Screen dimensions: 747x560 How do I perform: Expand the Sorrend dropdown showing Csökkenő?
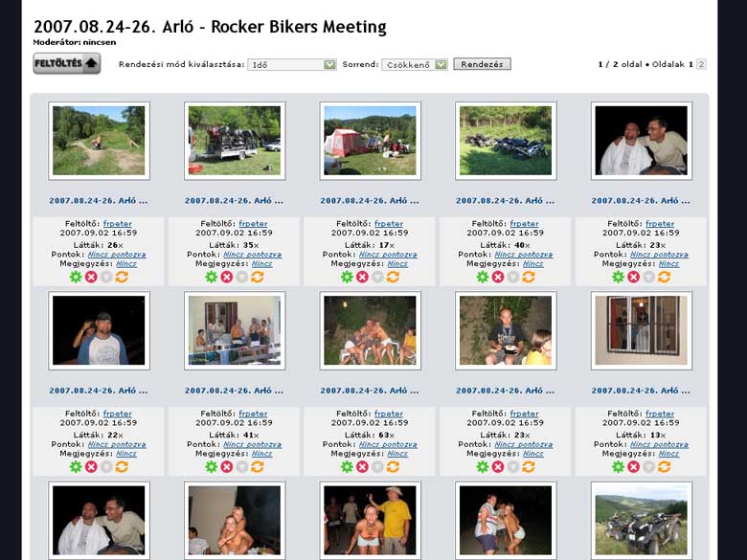pyautogui.click(x=415, y=64)
